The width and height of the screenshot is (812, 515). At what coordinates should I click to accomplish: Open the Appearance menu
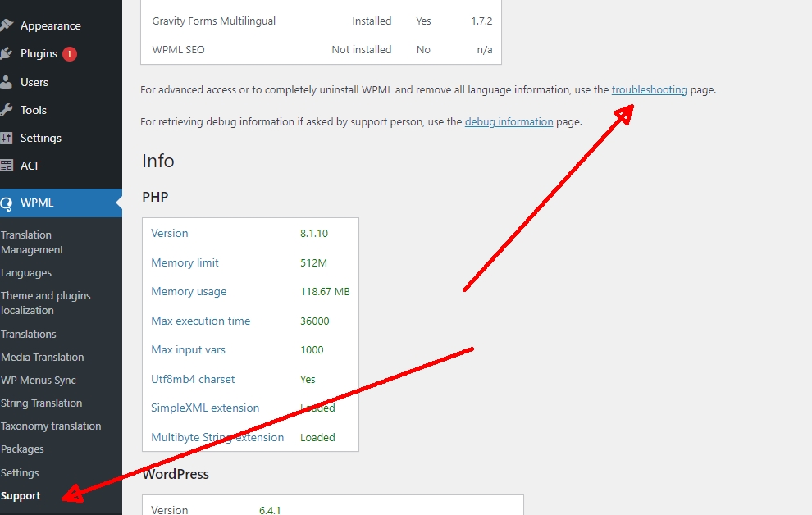point(50,25)
